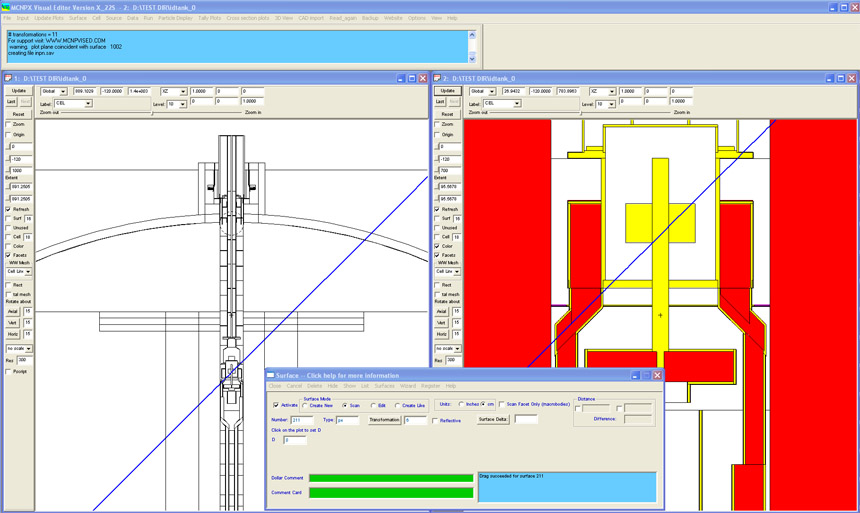This screenshot has width=860, height=513.
Task: Click the D value input field
Action: pyautogui.click(x=295, y=440)
